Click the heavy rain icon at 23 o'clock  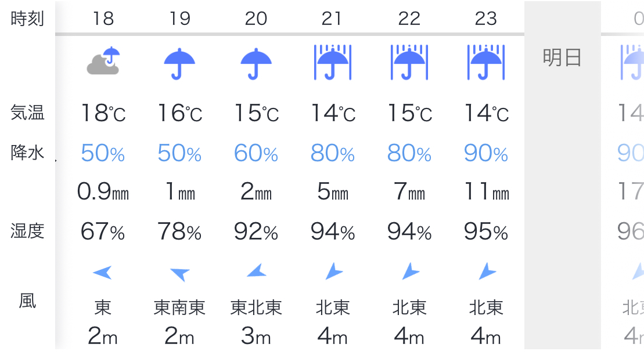tap(486, 63)
